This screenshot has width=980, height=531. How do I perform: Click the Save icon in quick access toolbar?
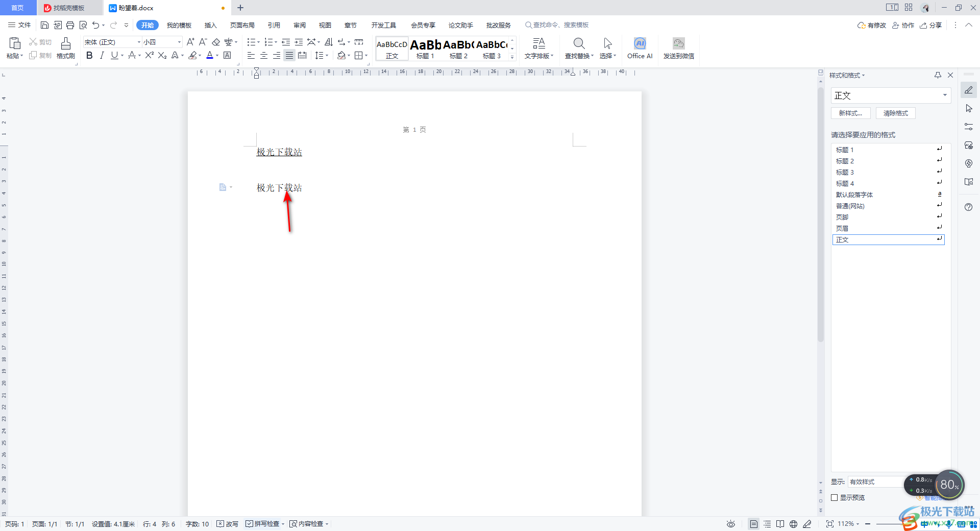(x=44, y=25)
